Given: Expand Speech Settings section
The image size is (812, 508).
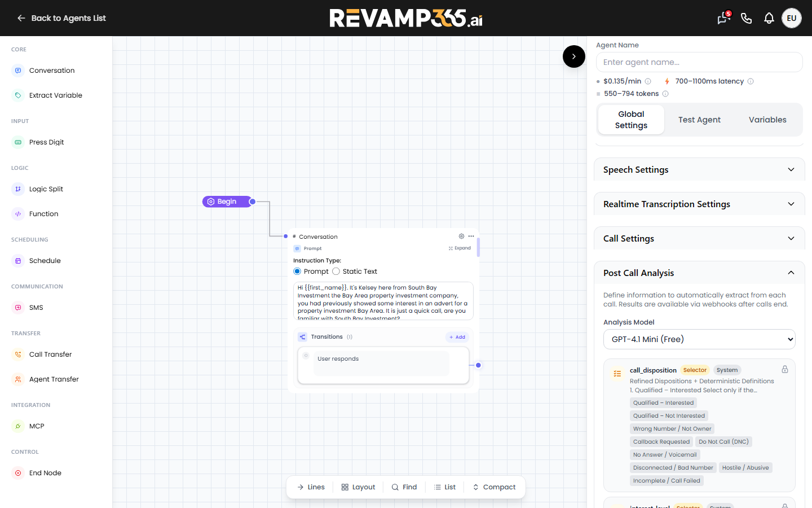Looking at the screenshot, I should [x=699, y=170].
